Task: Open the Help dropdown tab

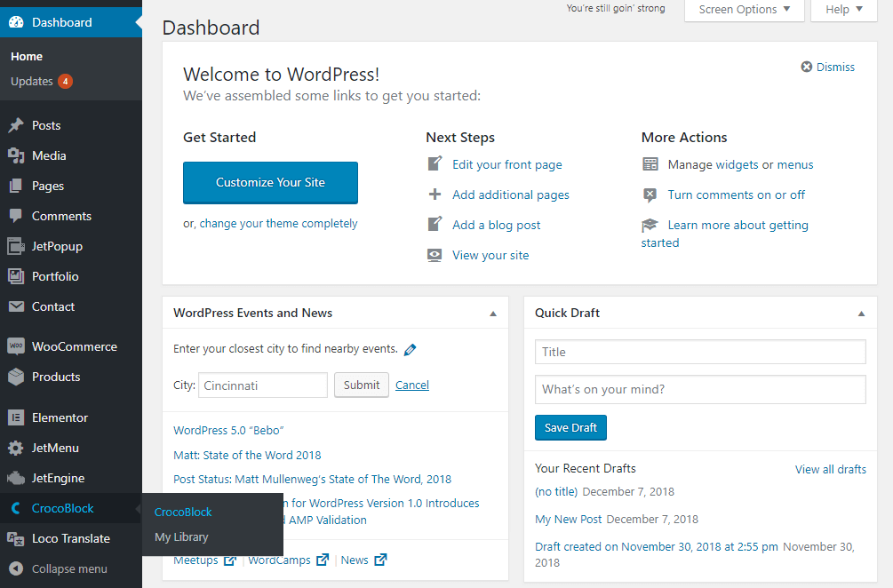Action: [843, 10]
